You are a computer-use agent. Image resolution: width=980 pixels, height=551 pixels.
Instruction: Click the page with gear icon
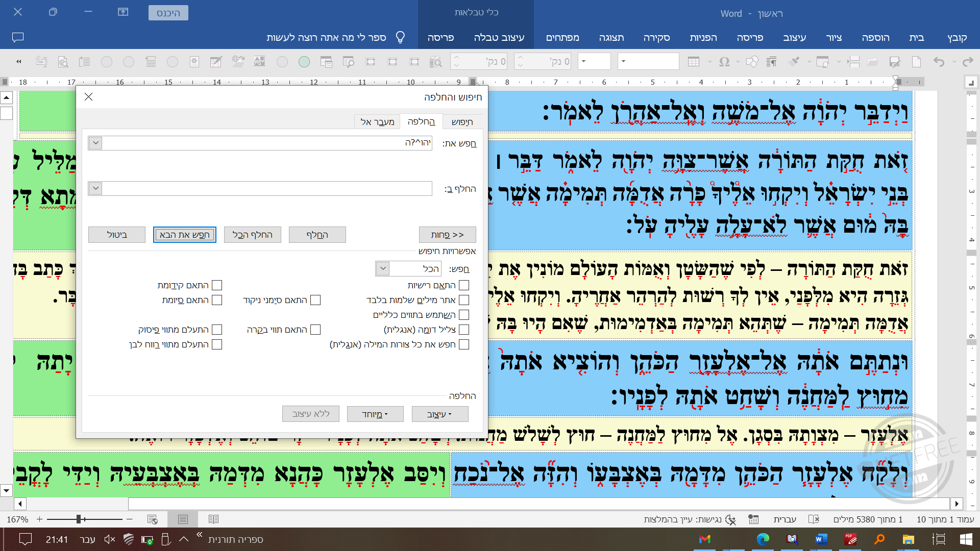[x=194, y=62]
